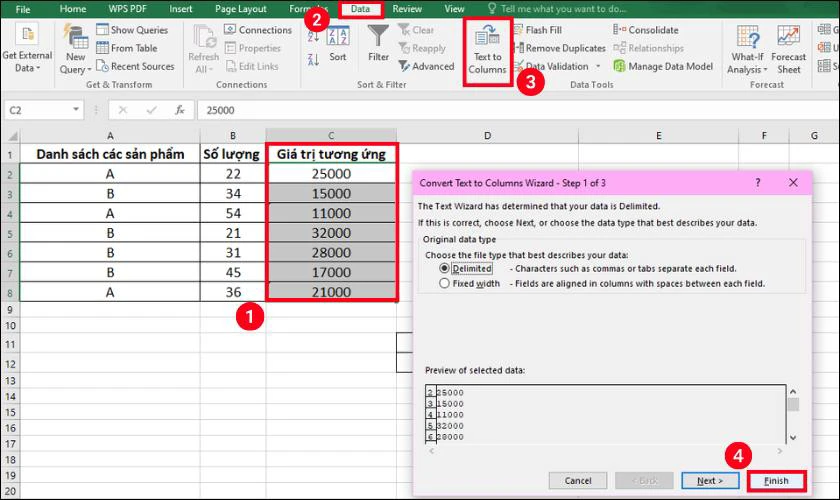Open Data Validation

[552, 66]
